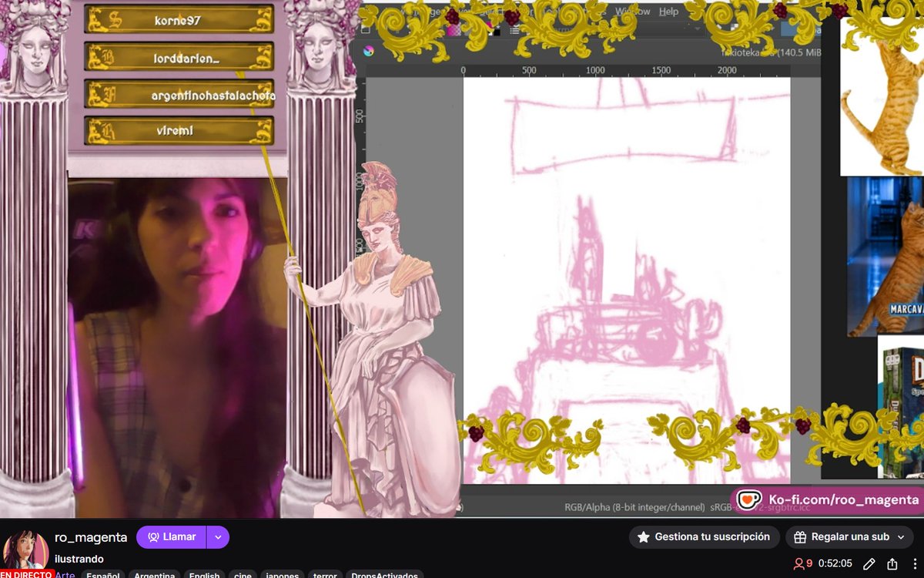Screen dimensions: 924x578
Task: Click the Español tag
Action: [102, 575]
